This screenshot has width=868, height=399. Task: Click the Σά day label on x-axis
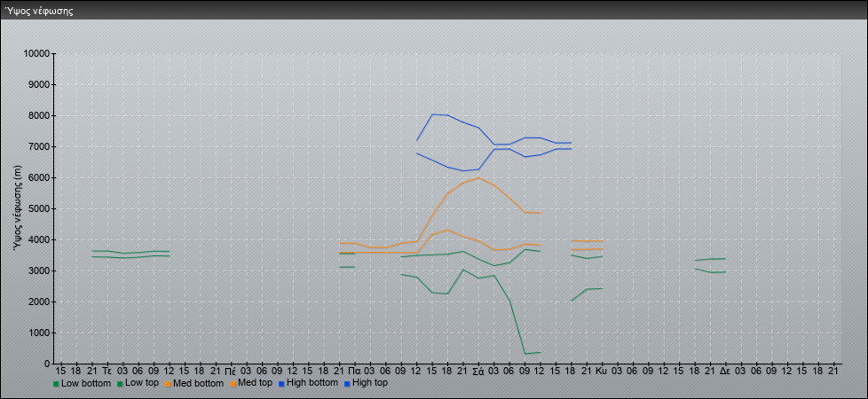(478, 371)
